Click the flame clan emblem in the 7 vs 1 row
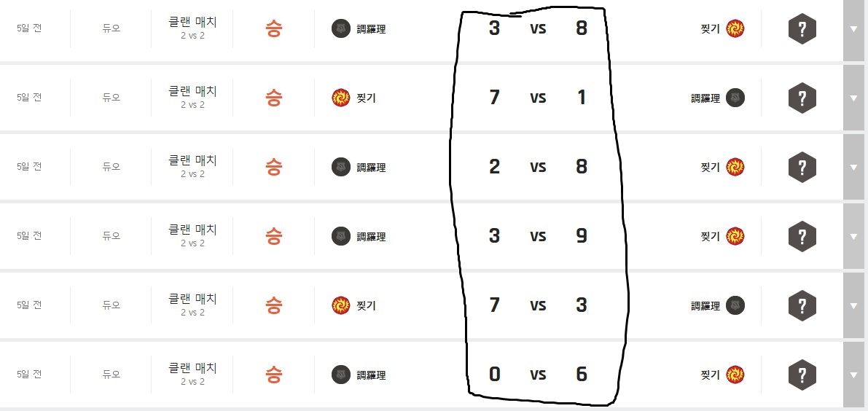 coord(340,98)
